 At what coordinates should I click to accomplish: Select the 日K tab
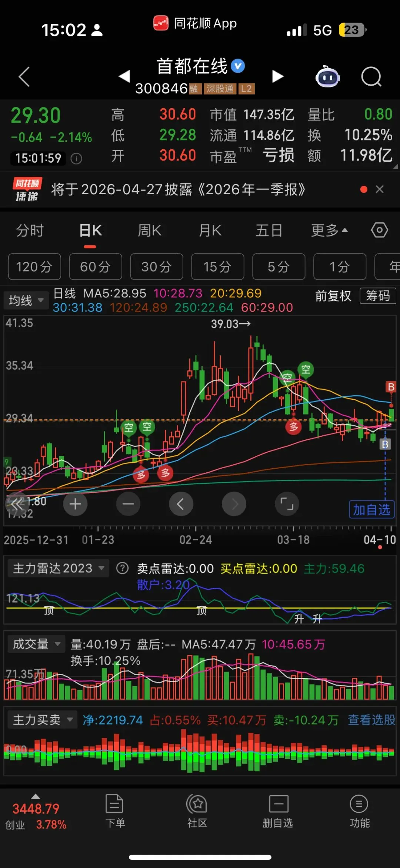90,230
